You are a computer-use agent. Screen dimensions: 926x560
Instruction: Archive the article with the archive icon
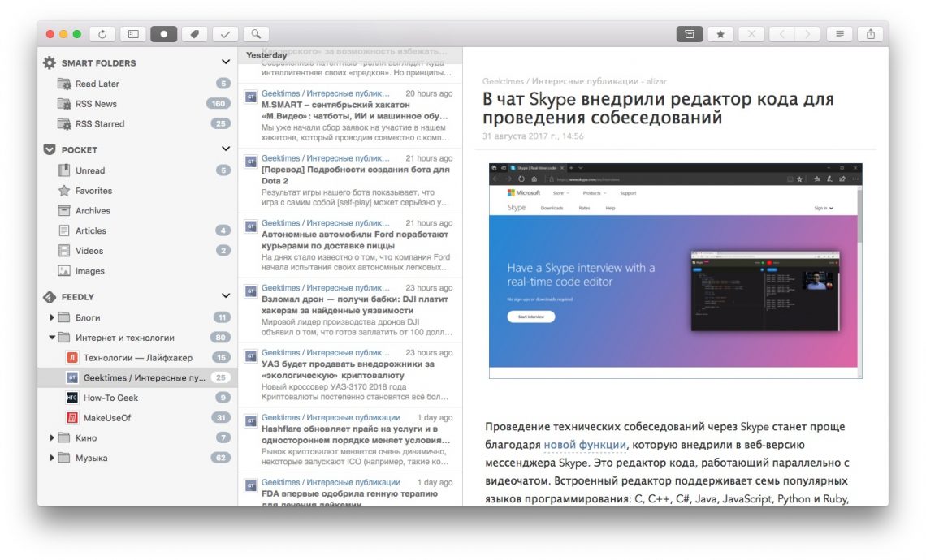pos(688,34)
